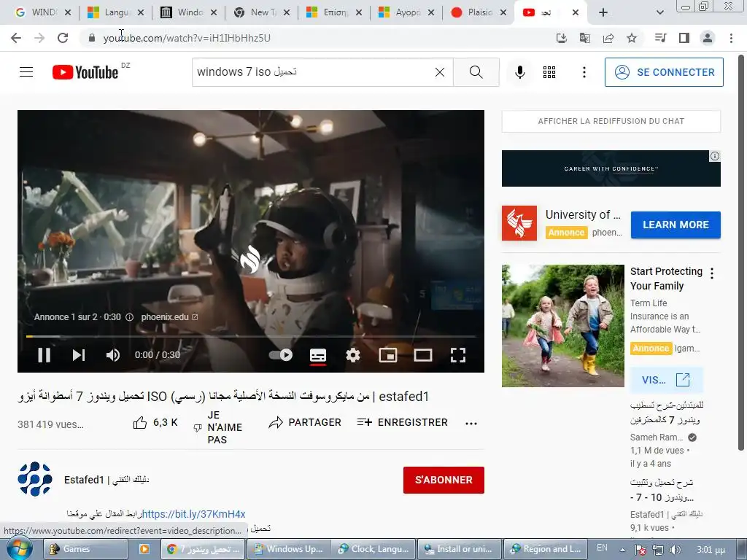Open tab search dropdown chevron
This screenshot has width=747, height=560.
[x=659, y=12]
